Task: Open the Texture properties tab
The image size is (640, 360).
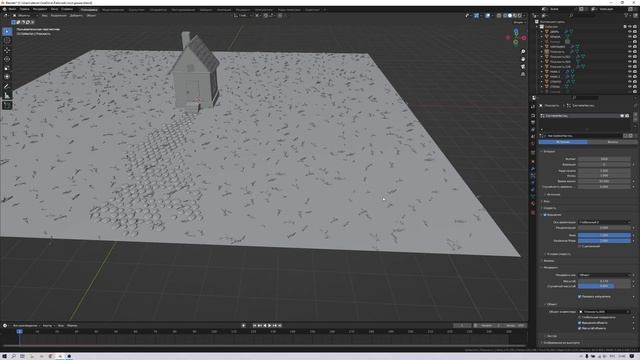Action: [533, 212]
